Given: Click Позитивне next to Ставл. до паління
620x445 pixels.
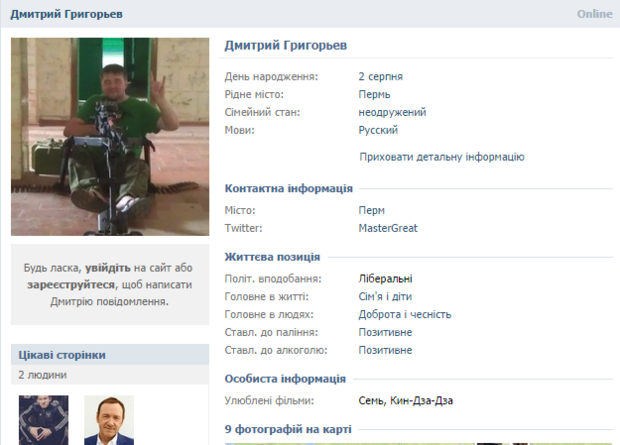Looking at the screenshot, I should [x=385, y=332].
